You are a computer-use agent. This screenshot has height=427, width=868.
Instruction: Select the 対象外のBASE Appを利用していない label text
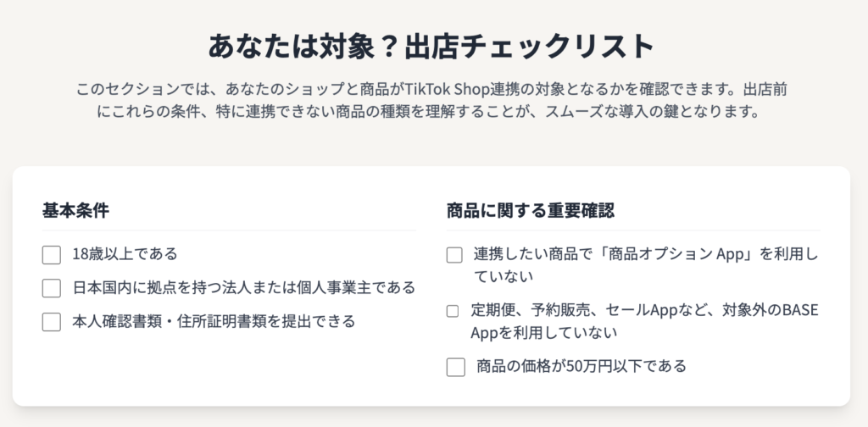coord(644,321)
